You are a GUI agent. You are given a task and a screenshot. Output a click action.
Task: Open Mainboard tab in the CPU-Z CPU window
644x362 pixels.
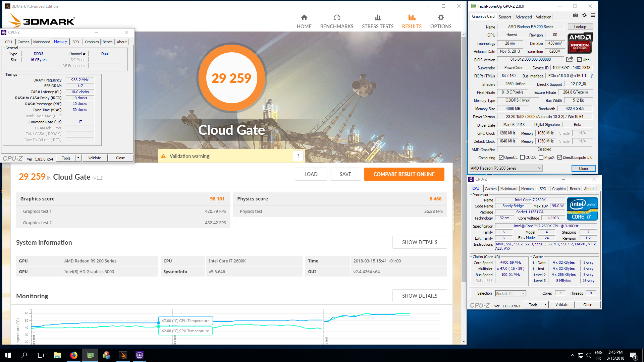tap(508, 189)
